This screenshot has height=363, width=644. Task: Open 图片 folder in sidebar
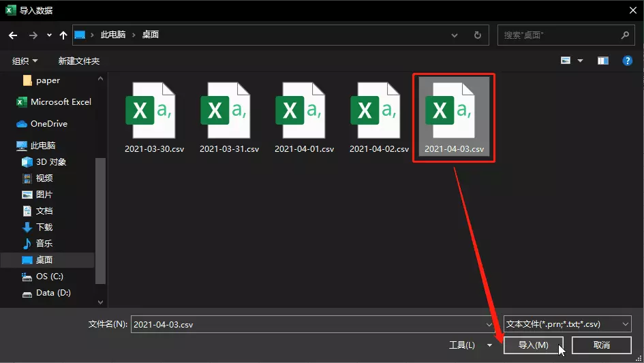pyautogui.click(x=37, y=195)
